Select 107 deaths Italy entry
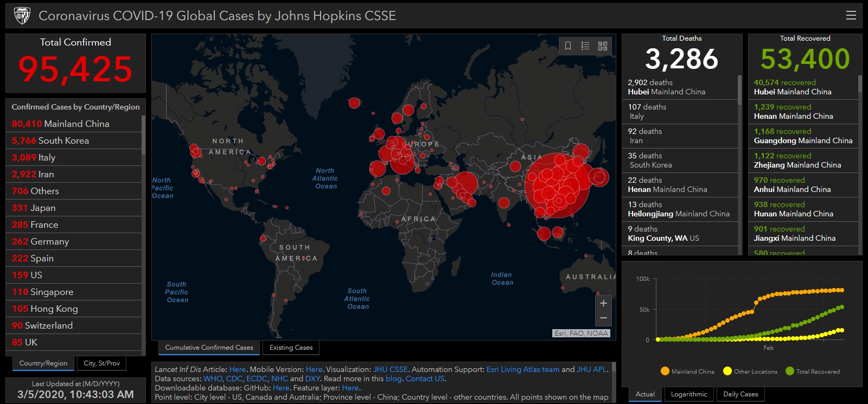868x404 pixels. [x=680, y=112]
